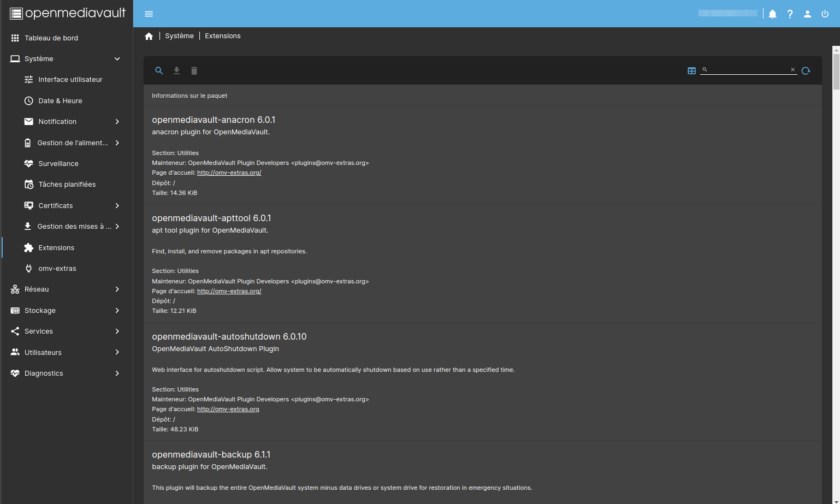Clear the search field with the X
Image resolution: width=840 pixels, height=504 pixels.
point(792,70)
